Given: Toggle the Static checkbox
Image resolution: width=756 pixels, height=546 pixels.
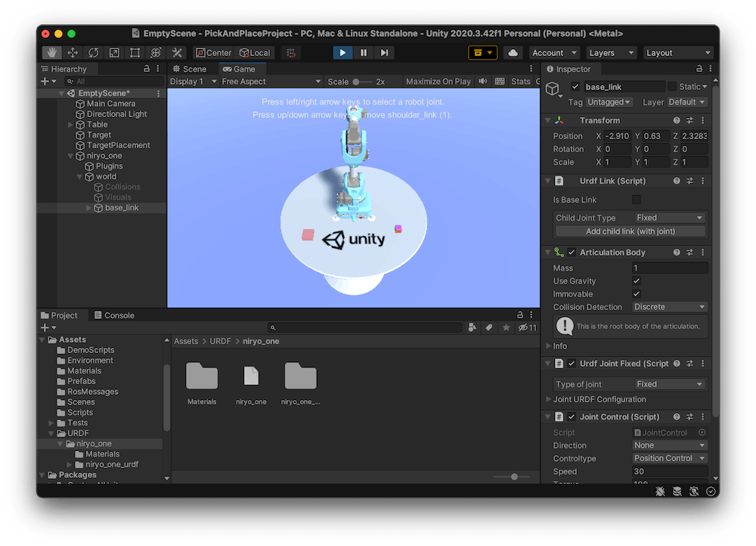Looking at the screenshot, I should (x=671, y=87).
